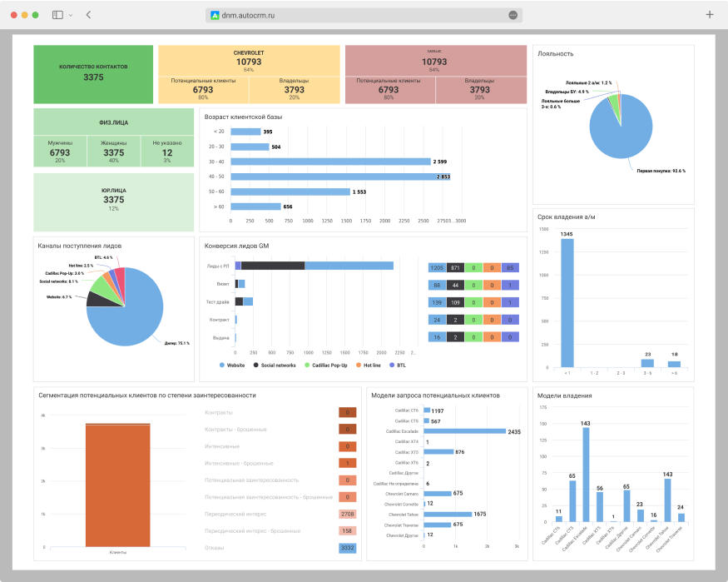Click the Периодический интерес 2708 badge
728x582 pixels.
(x=348, y=514)
